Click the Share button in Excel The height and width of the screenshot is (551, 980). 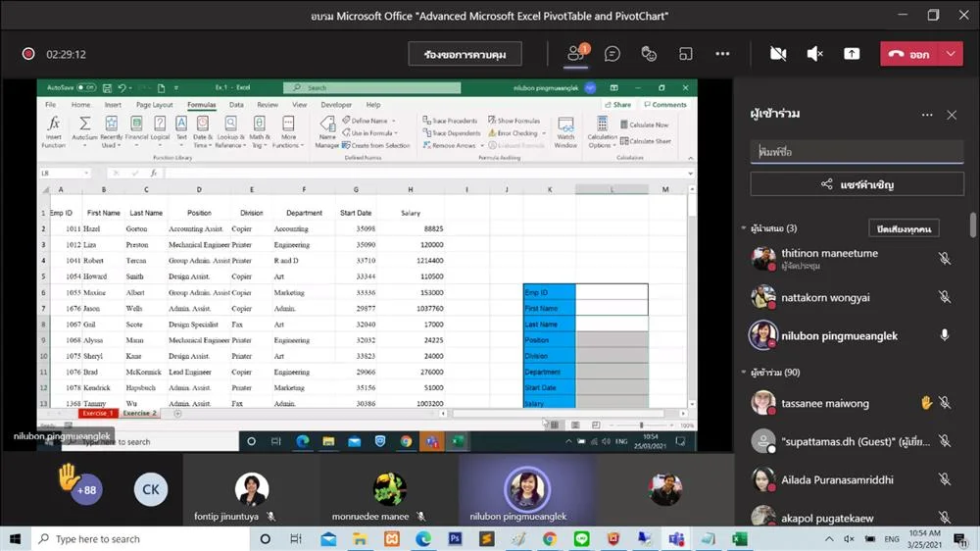[617, 105]
